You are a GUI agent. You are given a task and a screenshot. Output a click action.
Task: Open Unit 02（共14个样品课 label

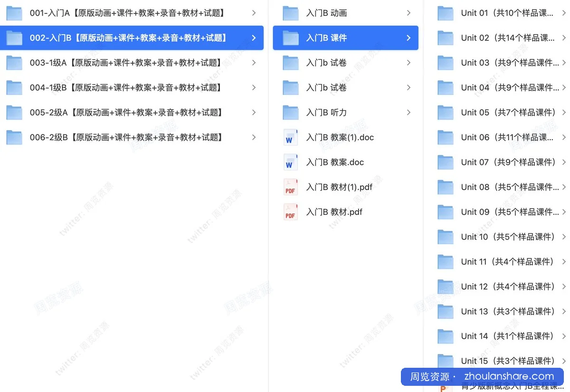508,38
